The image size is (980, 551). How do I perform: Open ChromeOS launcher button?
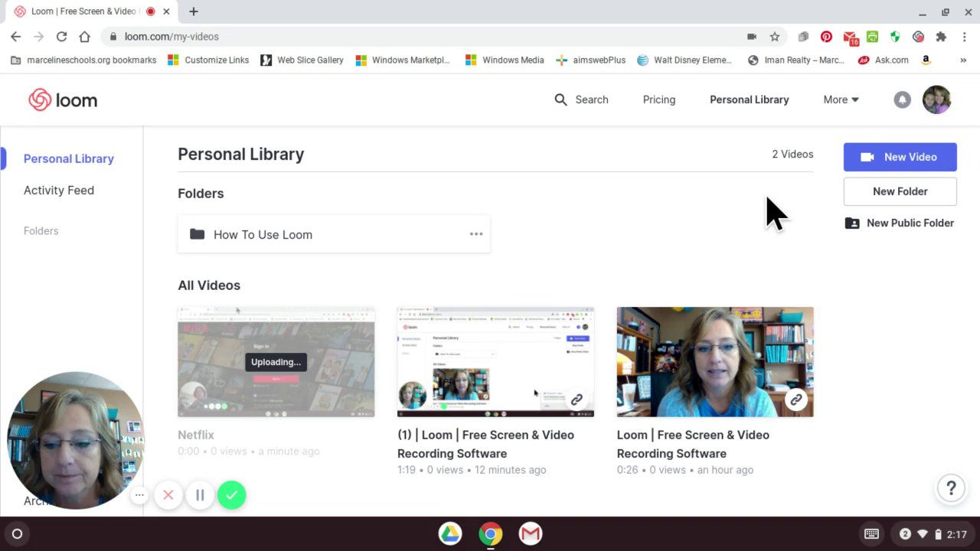tap(17, 533)
